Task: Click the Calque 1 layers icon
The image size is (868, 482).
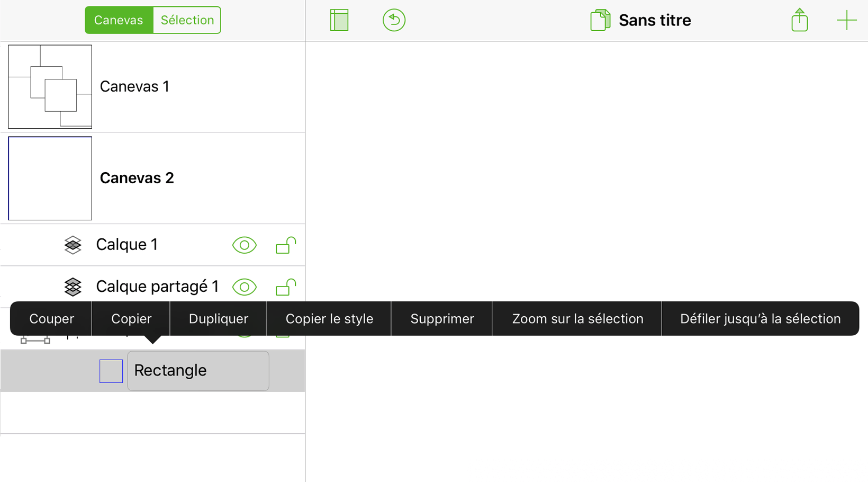Action: [73, 245]
